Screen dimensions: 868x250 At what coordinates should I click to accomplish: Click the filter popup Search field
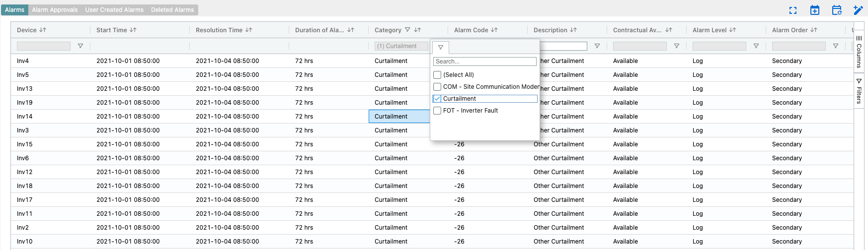pos(484,62)
